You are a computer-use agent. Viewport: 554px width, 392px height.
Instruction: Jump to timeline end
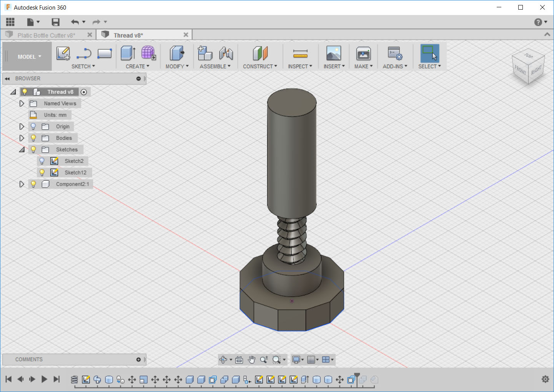coord(57,379)
